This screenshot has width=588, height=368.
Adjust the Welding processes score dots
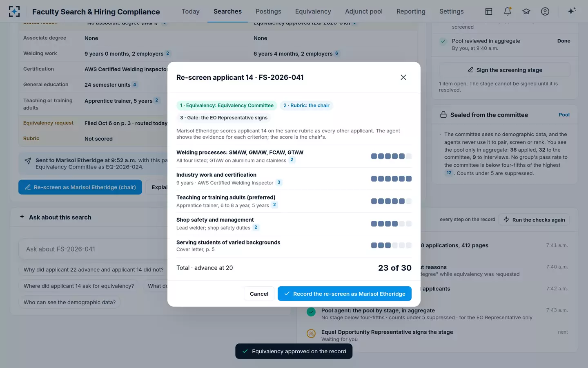391,156
